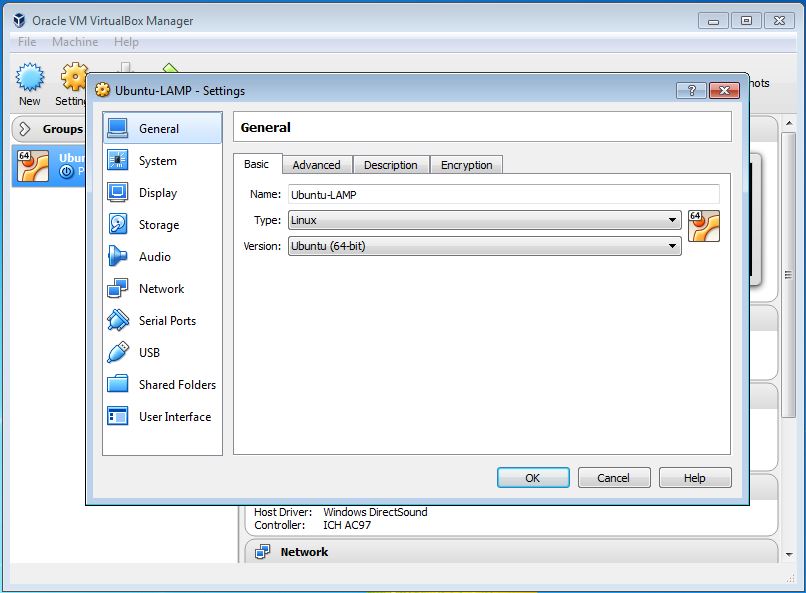
Task: Select User Interface category
Action: coord(162,416)
